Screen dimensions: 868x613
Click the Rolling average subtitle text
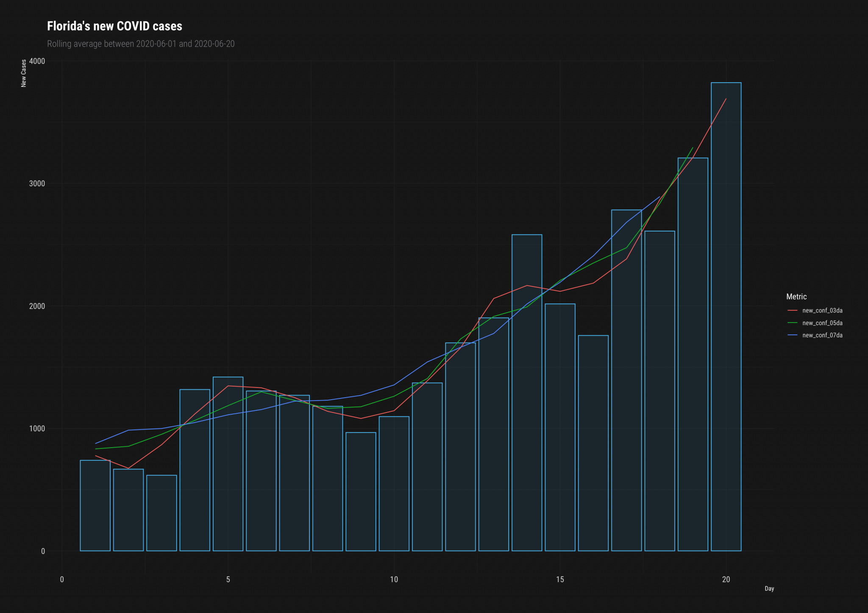point(141,44)
